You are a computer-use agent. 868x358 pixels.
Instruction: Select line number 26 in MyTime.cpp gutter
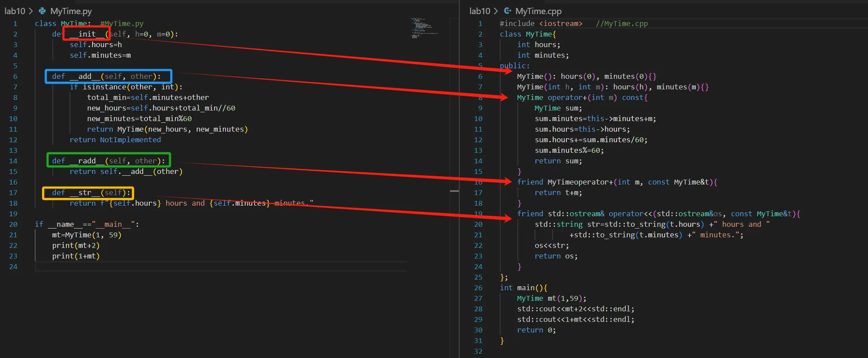478,288
